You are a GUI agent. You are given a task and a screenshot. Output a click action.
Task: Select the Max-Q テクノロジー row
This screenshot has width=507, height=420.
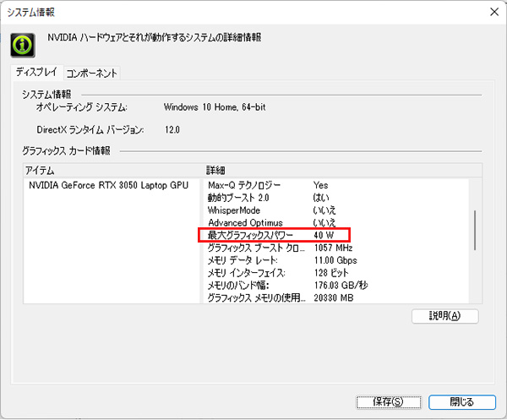pos(335,185)
